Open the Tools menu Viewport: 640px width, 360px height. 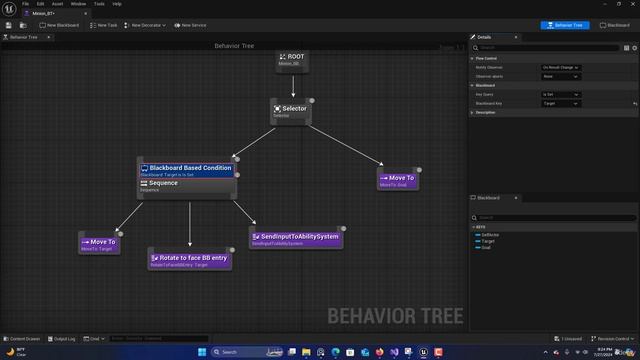99,4
